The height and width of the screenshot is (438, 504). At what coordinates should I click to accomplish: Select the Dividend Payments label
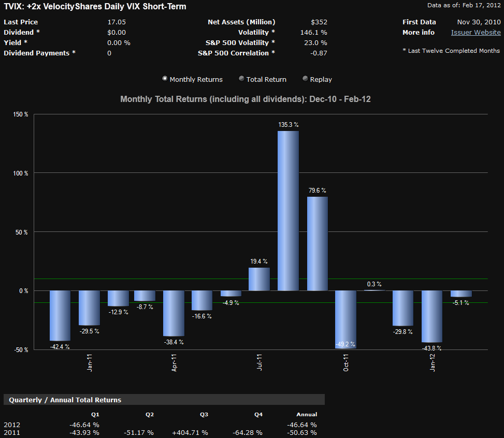coord(39,53)
